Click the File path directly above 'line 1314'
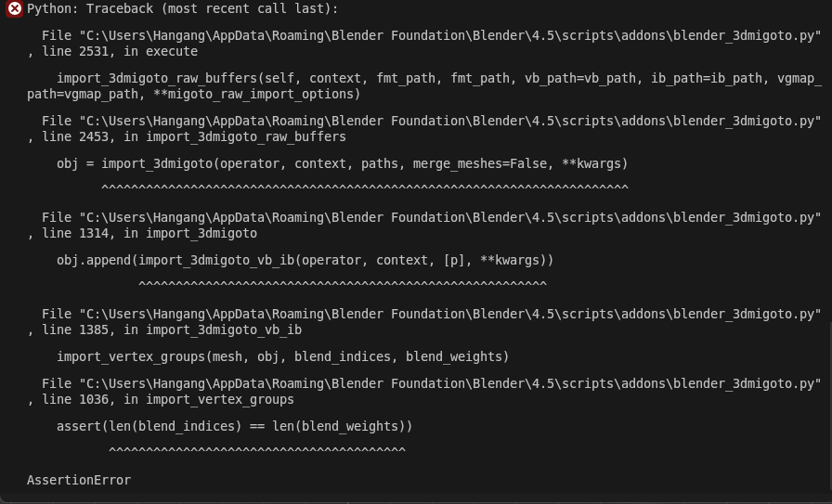Screen dimensions: 832x504 431,217
